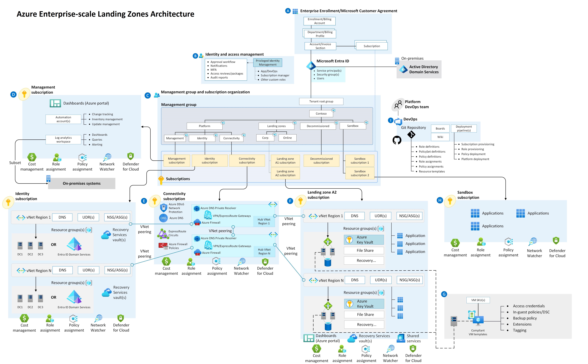Click the building icon above On-premises systems
The image size is (588, 364).
48,178
